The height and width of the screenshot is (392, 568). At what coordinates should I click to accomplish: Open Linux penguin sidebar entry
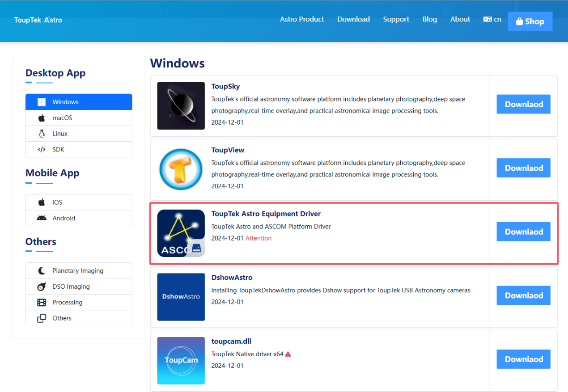click(79, 134)
